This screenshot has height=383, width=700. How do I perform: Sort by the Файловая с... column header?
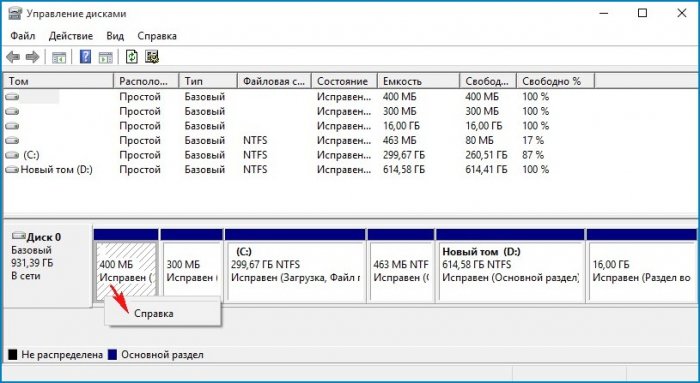click(x=274, y=81)
